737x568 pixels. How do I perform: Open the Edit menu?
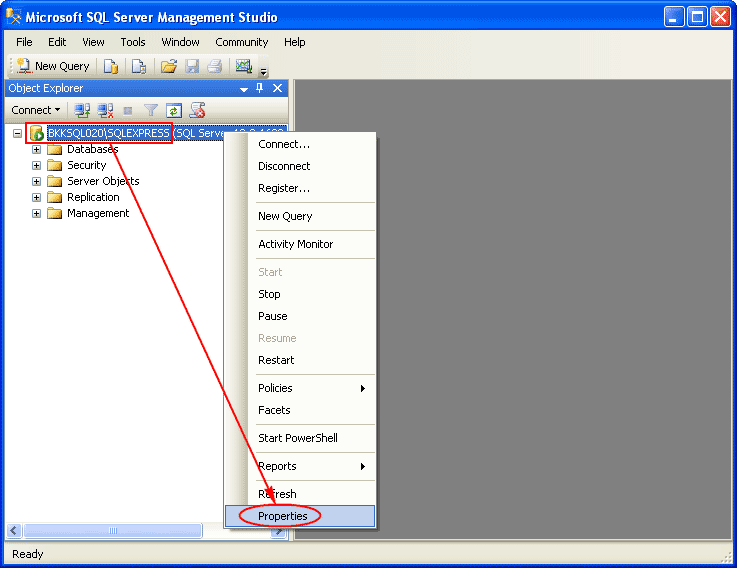pos(57,42)
